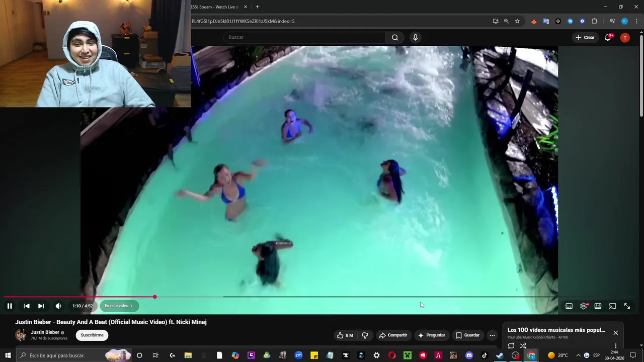Screen dimensions: 644x362
Task: Open the Chrome profile avatar
Action: pos(624,21)
